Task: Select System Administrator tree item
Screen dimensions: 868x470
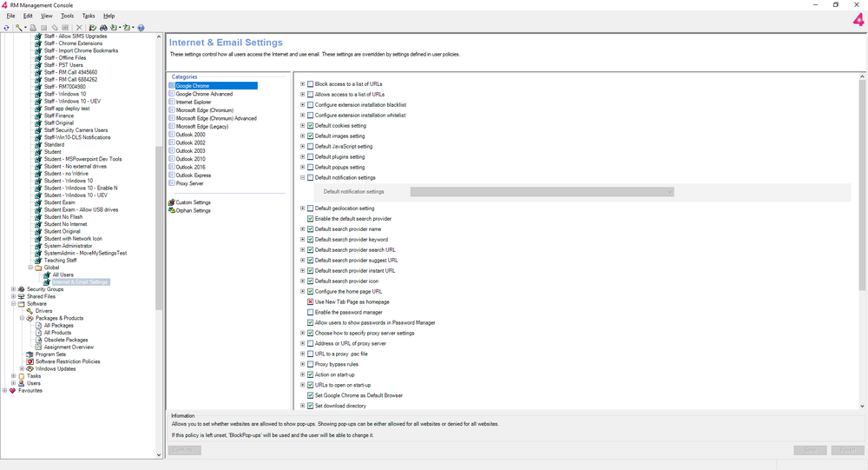Action: [68, 246]
